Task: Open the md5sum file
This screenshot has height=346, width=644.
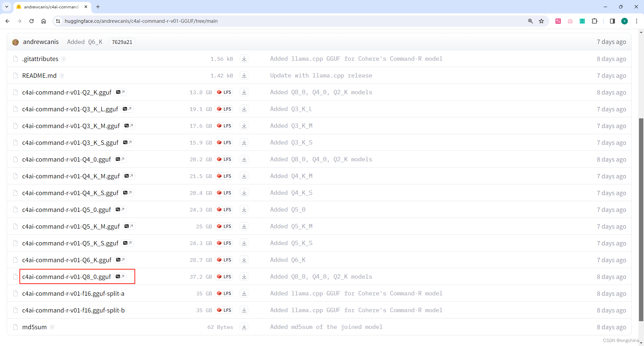Action: click(x=35, y=327)
